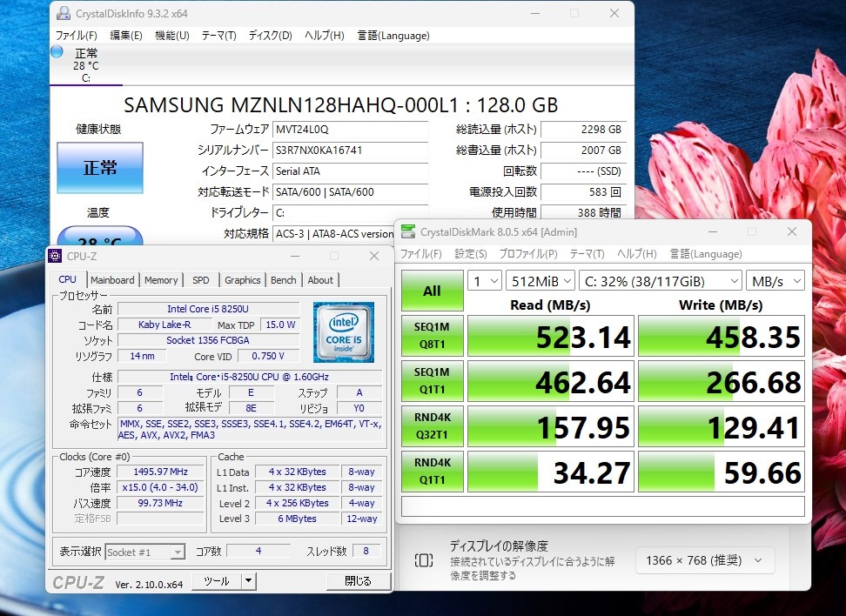This screenshot has height=616, width=846.
Task: Open テーマ(T) menu in CrystalDiskInfo
Action: tap(219, 36)
